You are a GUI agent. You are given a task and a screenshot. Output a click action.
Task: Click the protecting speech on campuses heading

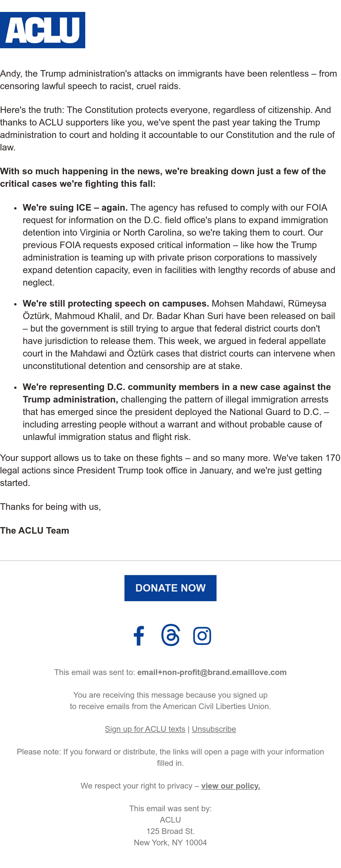(x=116, y=304)
